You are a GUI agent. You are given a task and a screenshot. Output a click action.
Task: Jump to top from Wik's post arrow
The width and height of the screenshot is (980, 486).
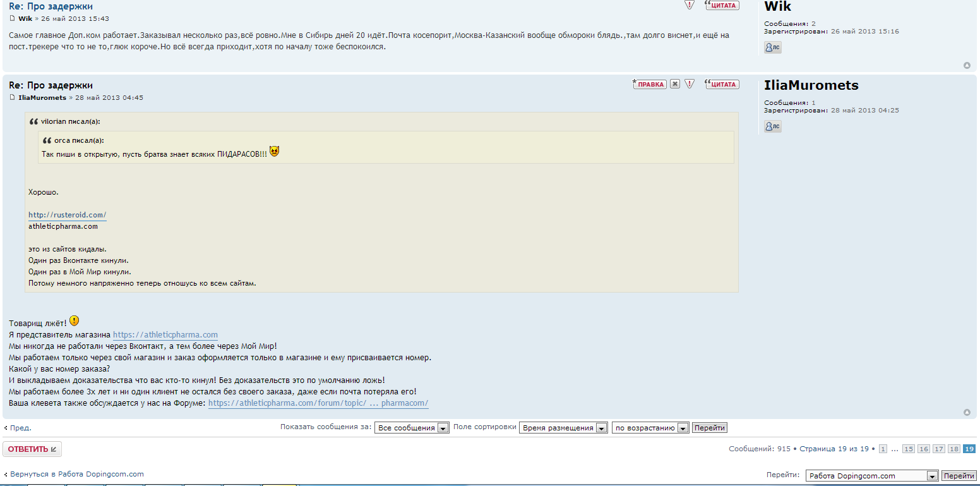click(x=967, y=65)
